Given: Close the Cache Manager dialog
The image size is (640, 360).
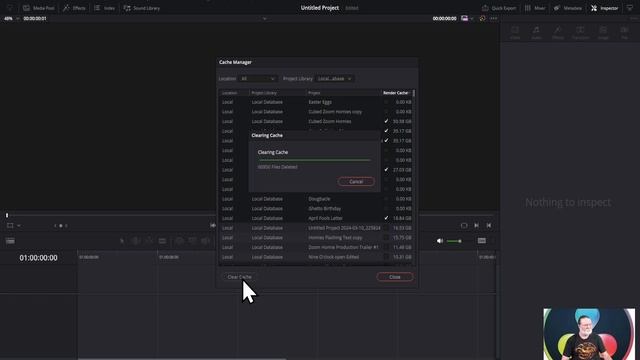Looking at the screenshot, I should pos(395,277).
